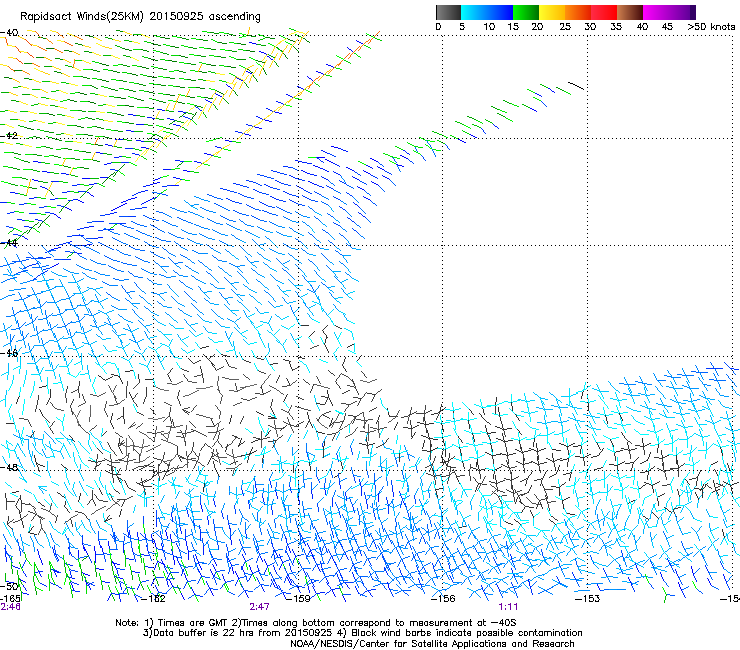
Task: Click the 'Rapidscat Winds(25KM) 20150925 ascending' title
Action: coord(140,16)
